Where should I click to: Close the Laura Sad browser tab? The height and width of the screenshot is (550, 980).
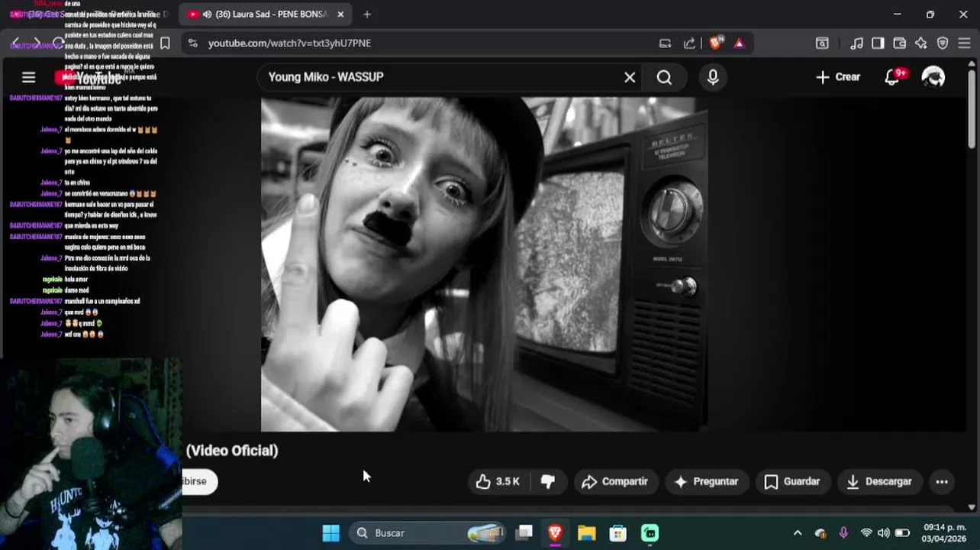coord(340,14)
